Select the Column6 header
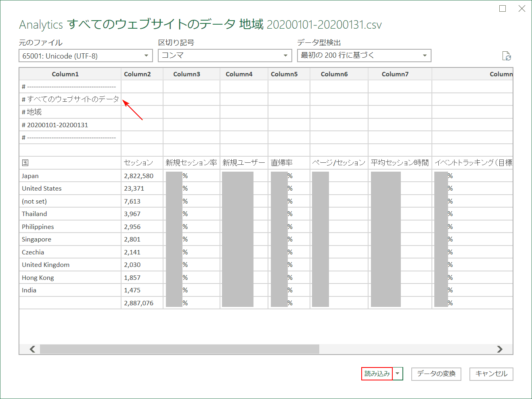Screen dimensions: 532x399 339,74
